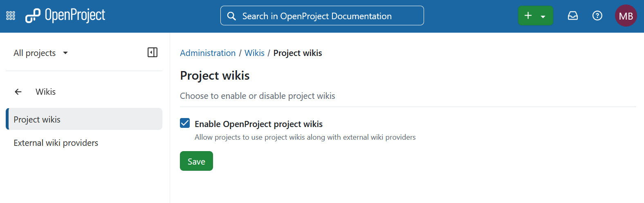
Task: Click the Save button
Action: click(196, 161)
